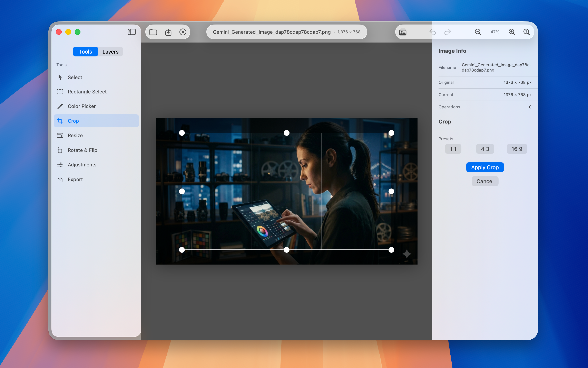588x368 pixels.
Task: Click the bottom-left corner crop handle
Action: click(x=182, y=250)
